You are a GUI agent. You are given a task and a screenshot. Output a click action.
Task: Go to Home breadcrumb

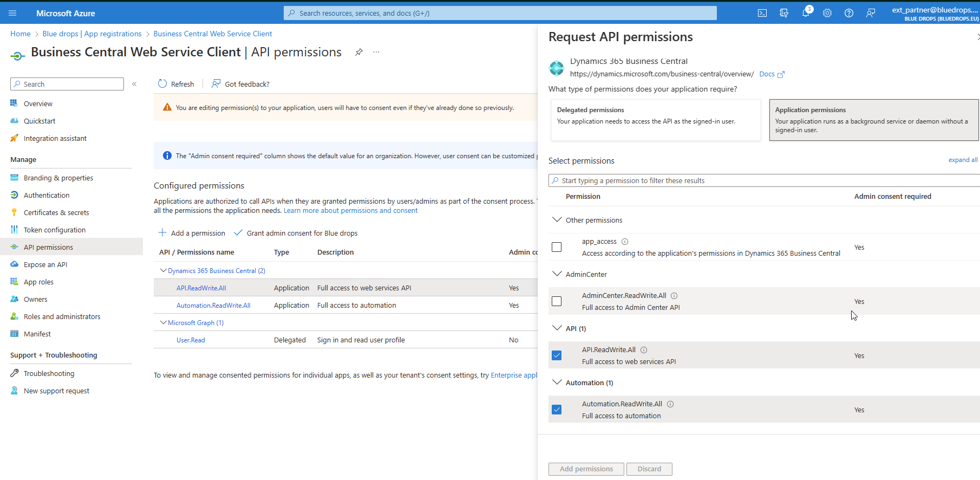click(x=21, y=34)
